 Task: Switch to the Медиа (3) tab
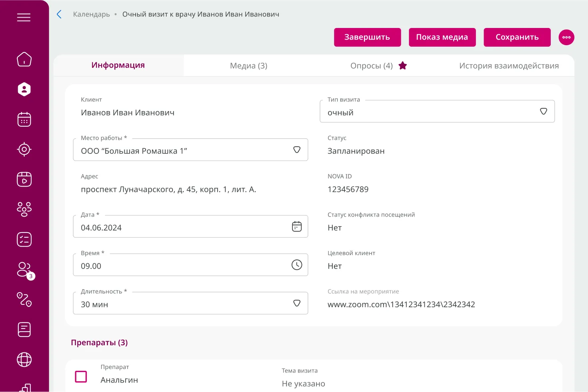(248, 66)
